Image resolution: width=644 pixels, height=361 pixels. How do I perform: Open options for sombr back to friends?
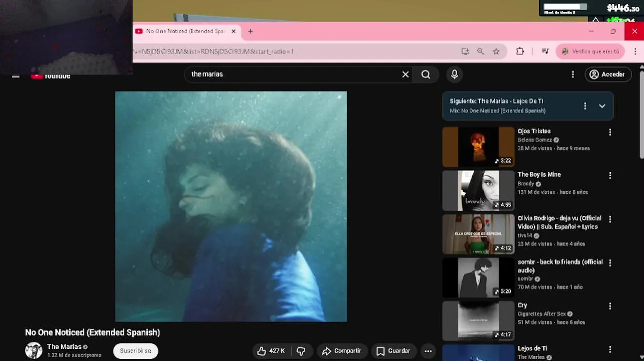point(610,263)
